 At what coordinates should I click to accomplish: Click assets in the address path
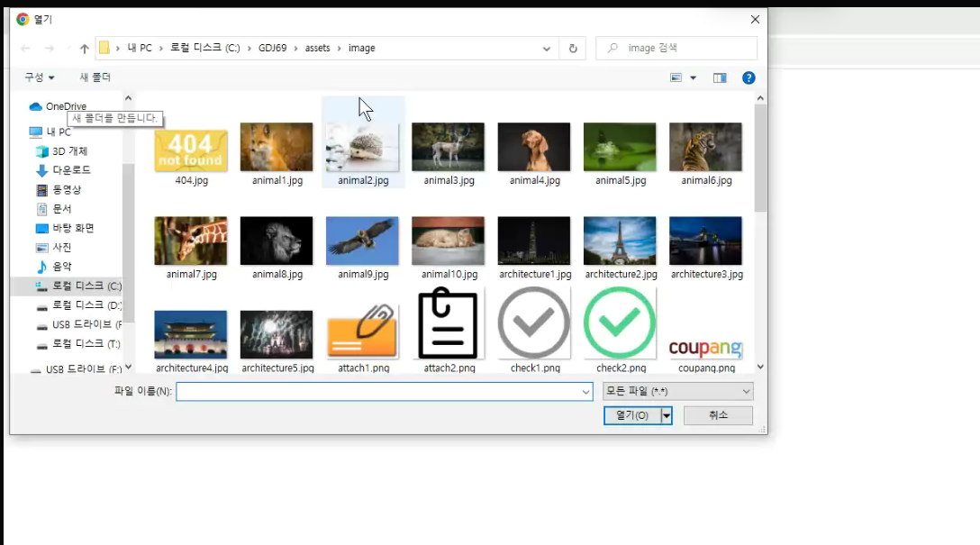(317, 48)
